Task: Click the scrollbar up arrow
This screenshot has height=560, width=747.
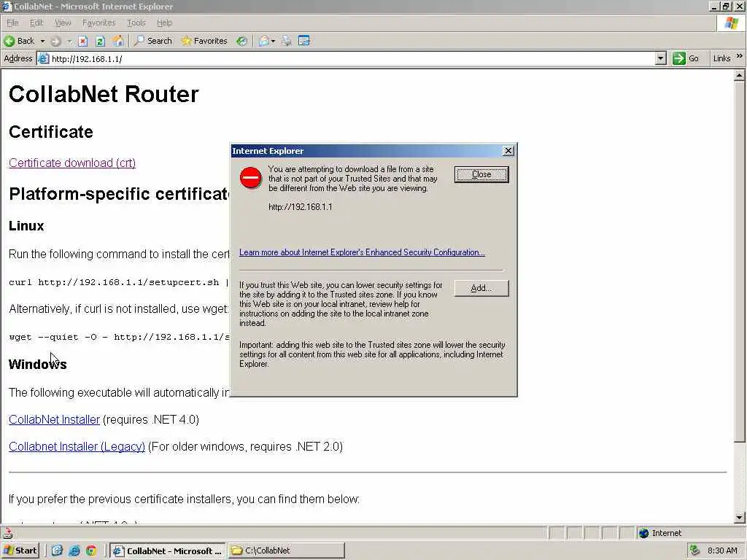Action: 740,75
